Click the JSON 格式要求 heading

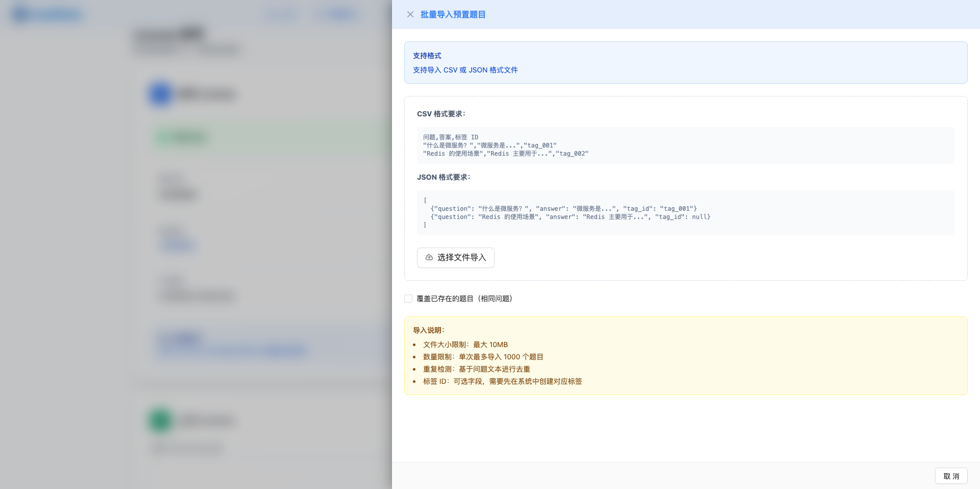point(444,177)
